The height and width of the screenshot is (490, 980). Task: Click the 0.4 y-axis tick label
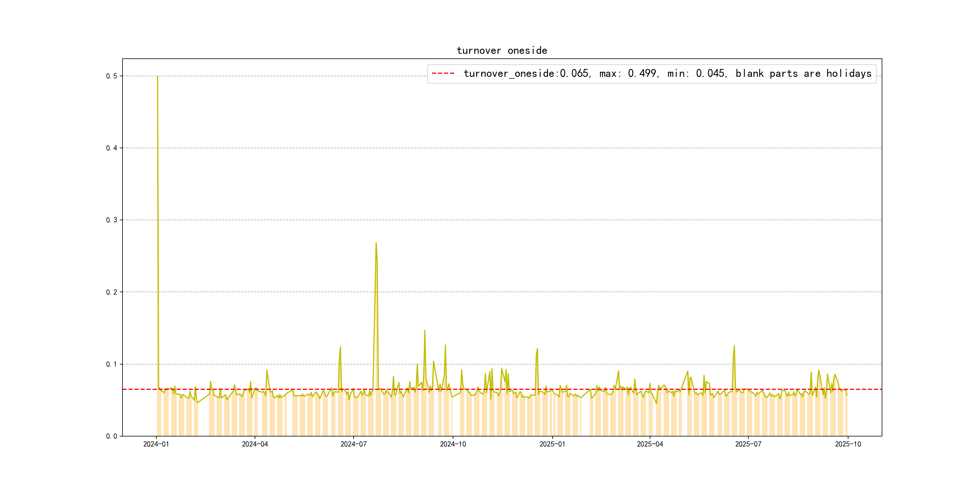pos(112,148)
